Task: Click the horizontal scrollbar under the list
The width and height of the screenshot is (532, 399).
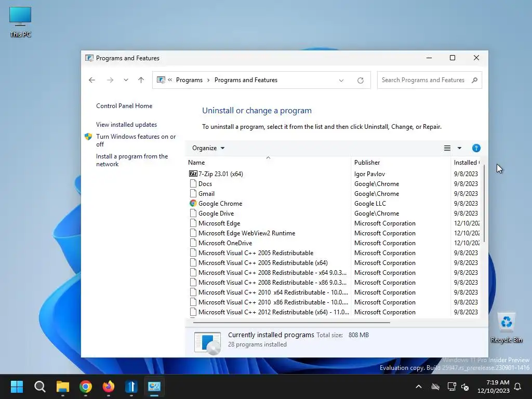Action: (x=291, y=322)
